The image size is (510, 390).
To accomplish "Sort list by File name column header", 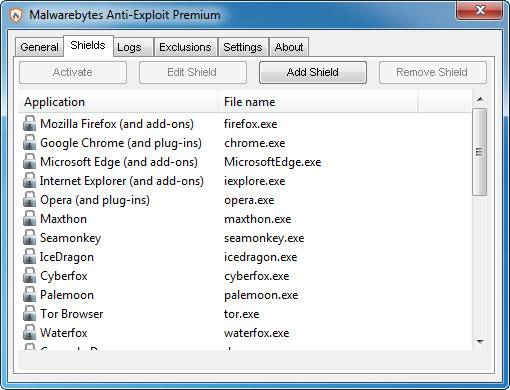I will [x=318, y=102].
